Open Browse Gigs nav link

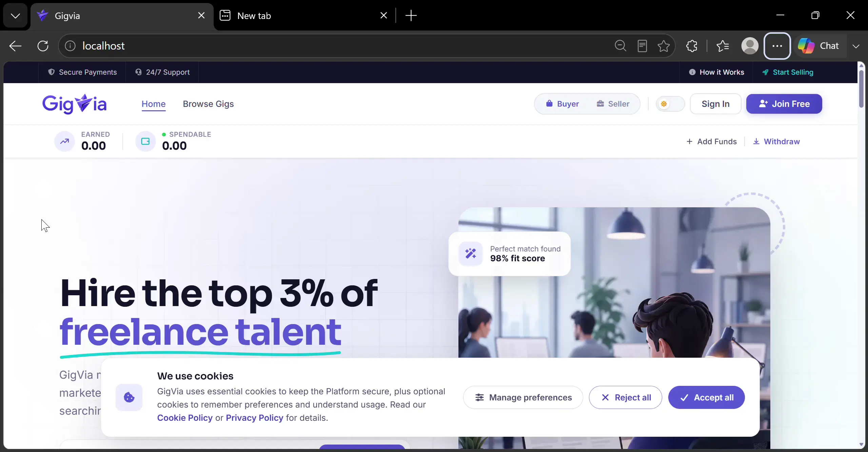coord(208,104)
